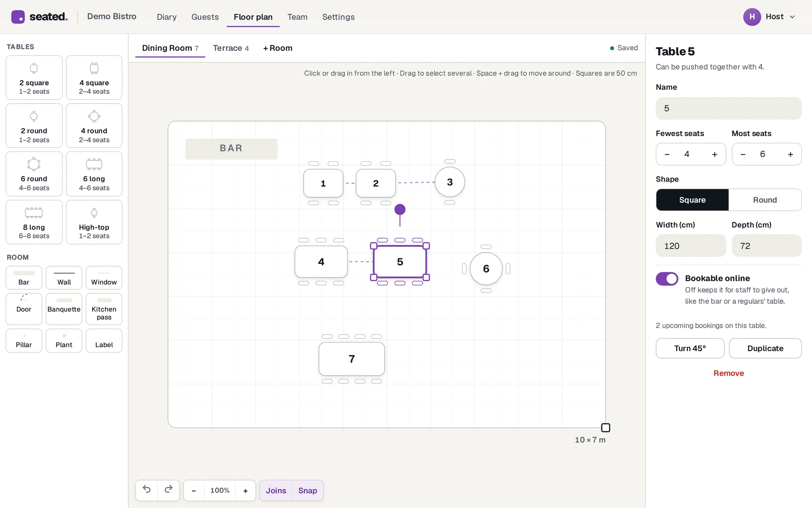
Task: Insert a Plant room element
Action: 64,341
